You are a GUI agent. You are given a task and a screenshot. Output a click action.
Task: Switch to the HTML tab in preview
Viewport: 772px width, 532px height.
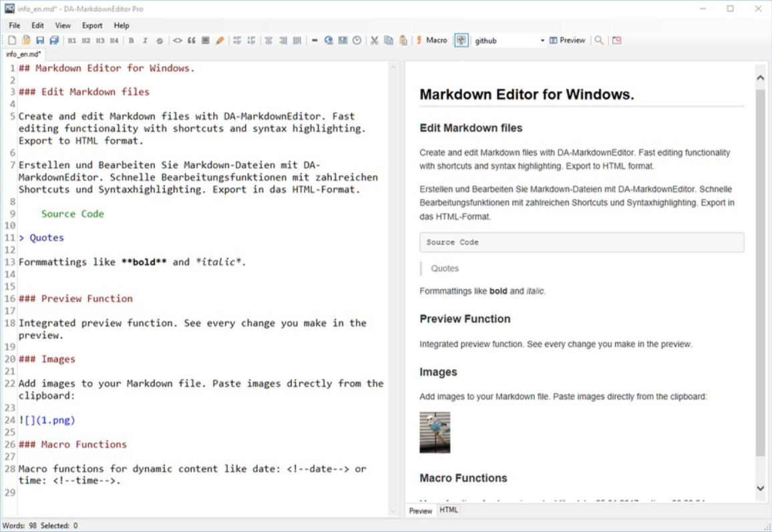449,510
